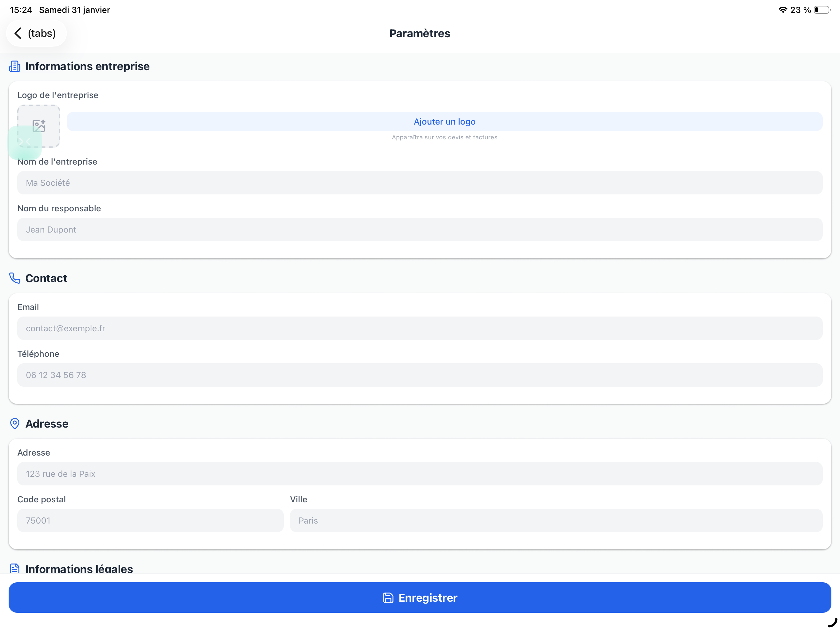Click the building icon beside Informations entreprise
The width and height of the screenshot is (840, 630).
(14, 66)
